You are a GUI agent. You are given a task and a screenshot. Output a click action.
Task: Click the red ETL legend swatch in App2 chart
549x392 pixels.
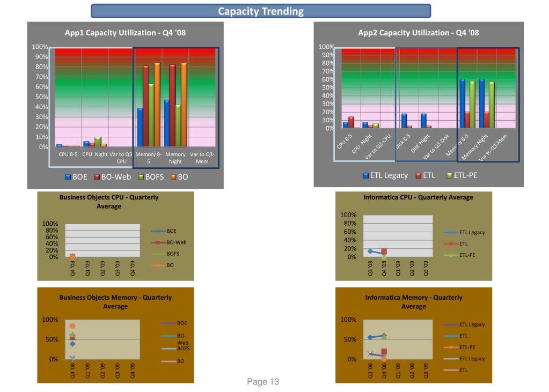419,176
